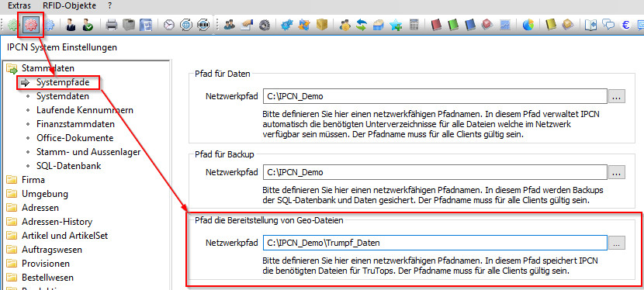Open the calculator icon
The image size is (644, 290).
click(x=414, y=25)
